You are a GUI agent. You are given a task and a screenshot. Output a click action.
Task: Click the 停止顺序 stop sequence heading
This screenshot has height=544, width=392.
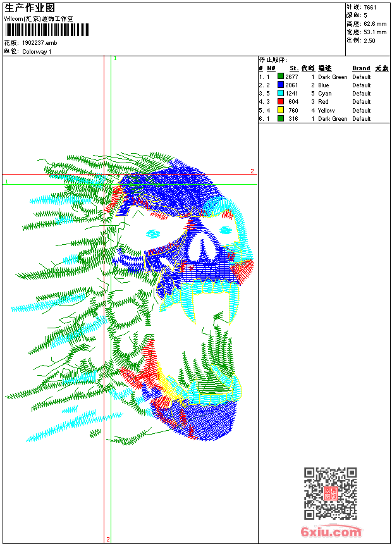273,59
